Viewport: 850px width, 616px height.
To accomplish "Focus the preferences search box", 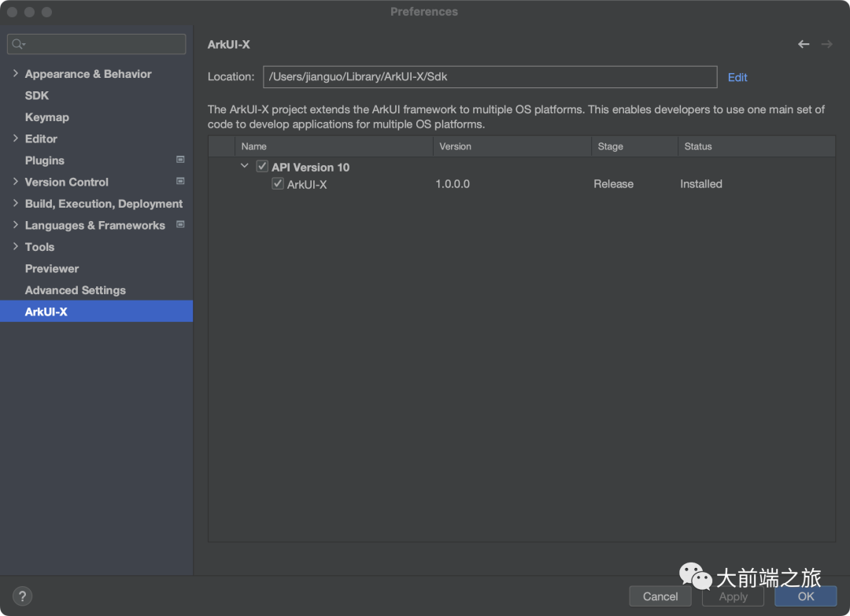I will [97, 44].
